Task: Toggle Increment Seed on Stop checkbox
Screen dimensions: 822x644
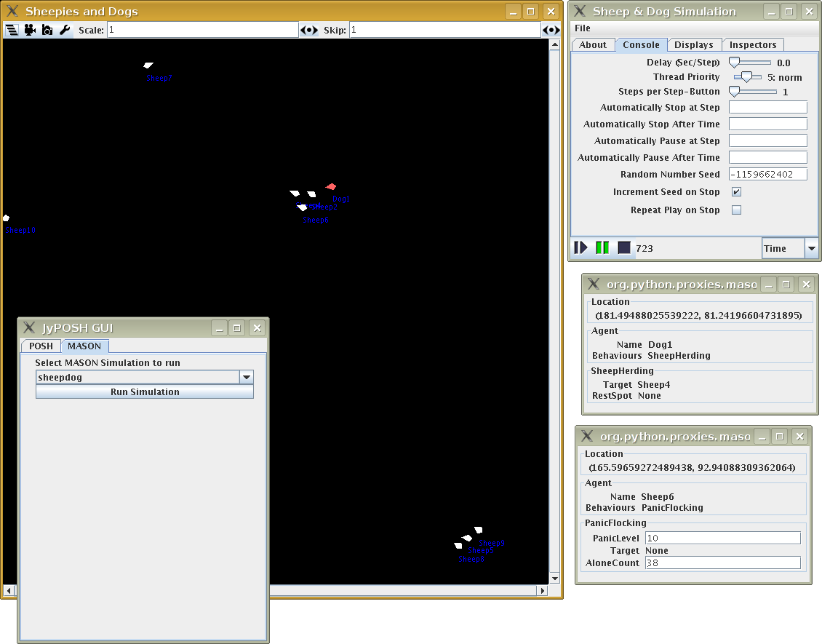Action: click(x=736, y=192)
